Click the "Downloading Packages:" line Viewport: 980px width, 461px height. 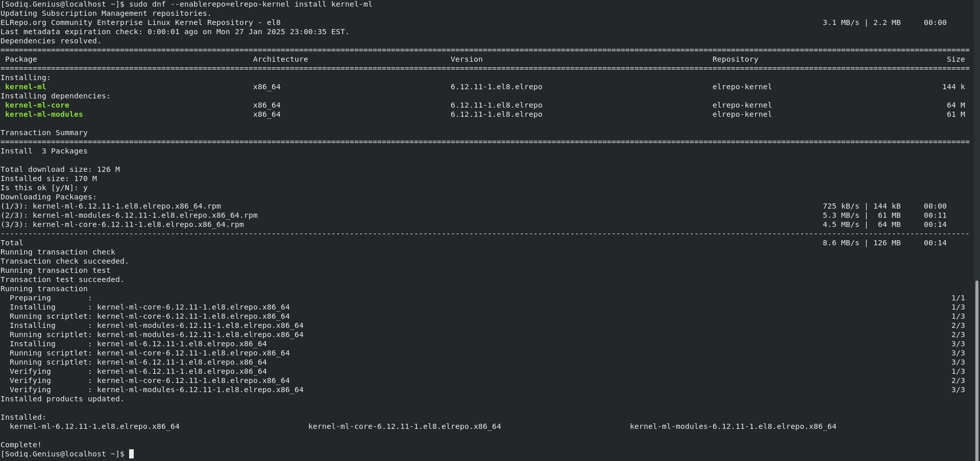(48, 197)
